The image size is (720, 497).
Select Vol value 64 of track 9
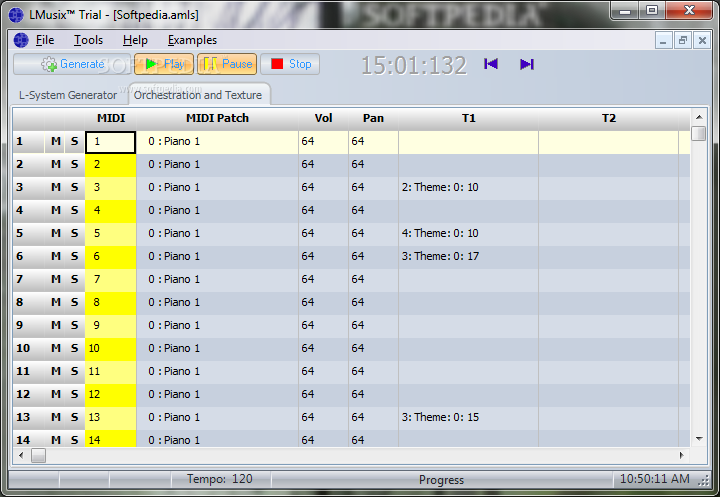tap(323, 326)
